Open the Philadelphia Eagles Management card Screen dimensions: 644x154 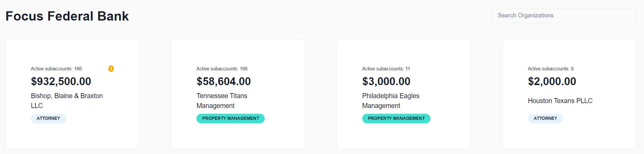[404, 94]
